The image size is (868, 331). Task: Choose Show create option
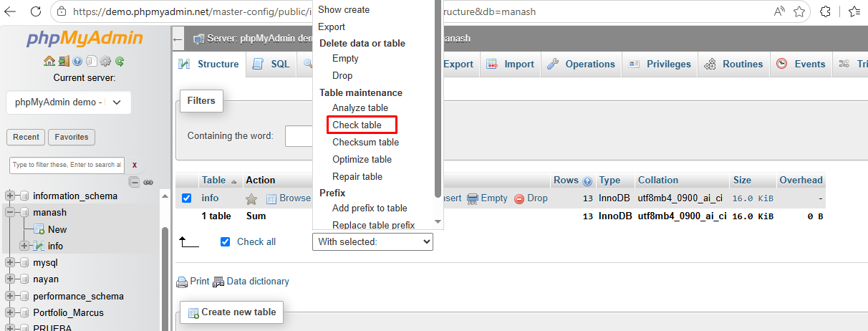click(344, 9)
